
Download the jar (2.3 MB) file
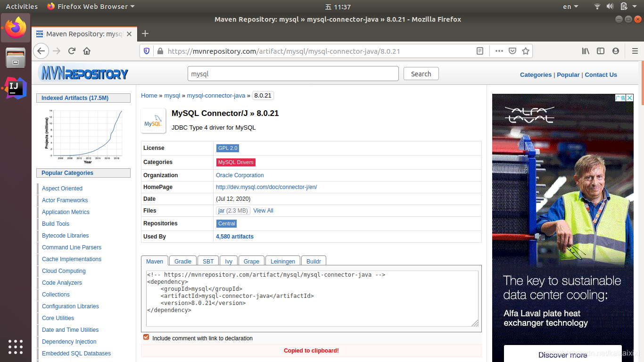[x=233, y=210]
